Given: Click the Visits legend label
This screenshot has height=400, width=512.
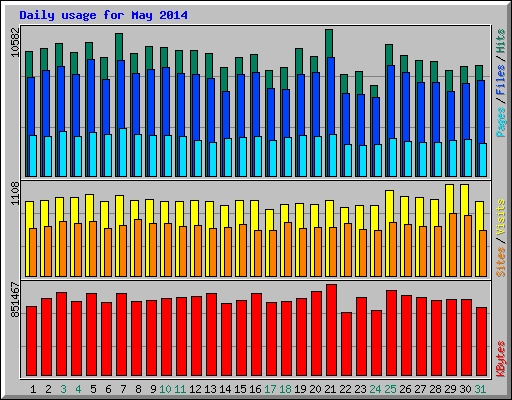Looking at the screenshot, I should (500, 217).
